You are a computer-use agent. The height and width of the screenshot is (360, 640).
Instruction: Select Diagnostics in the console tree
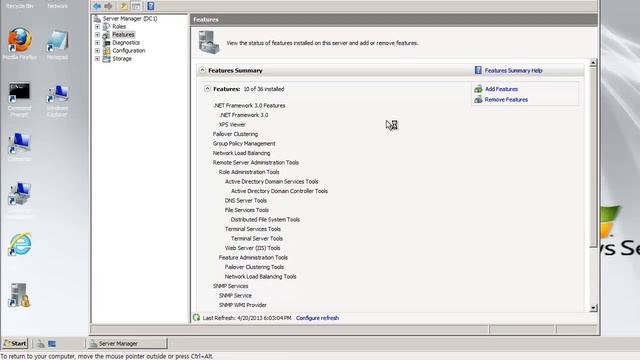[126, 42]
